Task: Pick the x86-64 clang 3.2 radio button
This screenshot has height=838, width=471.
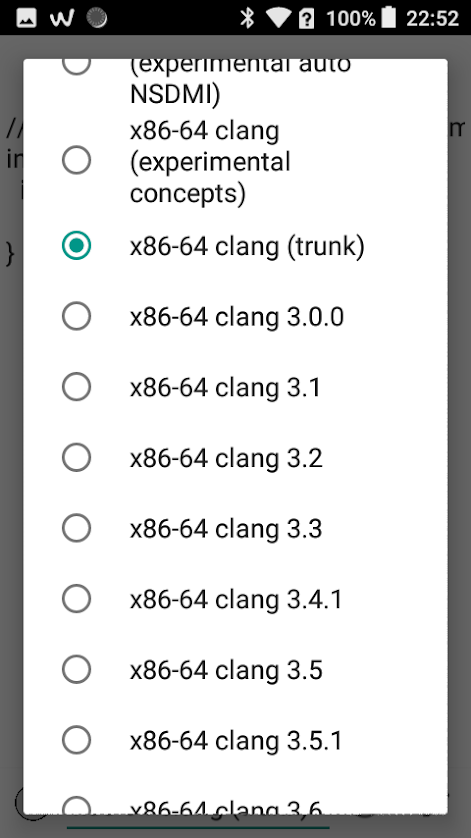Action: click(x=76, y=457)
